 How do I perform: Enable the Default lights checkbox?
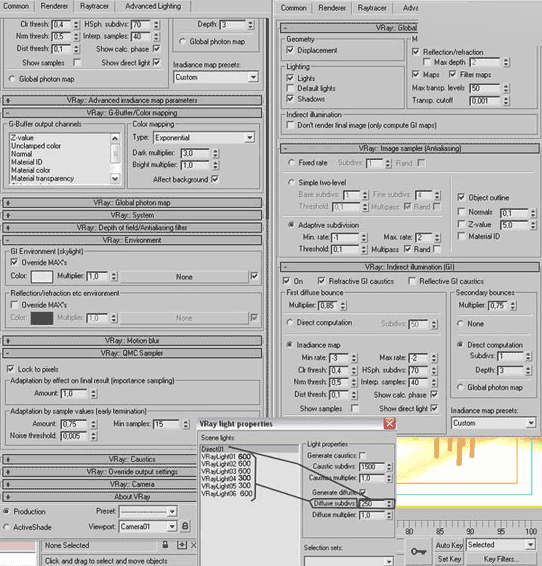pos(290,88)
